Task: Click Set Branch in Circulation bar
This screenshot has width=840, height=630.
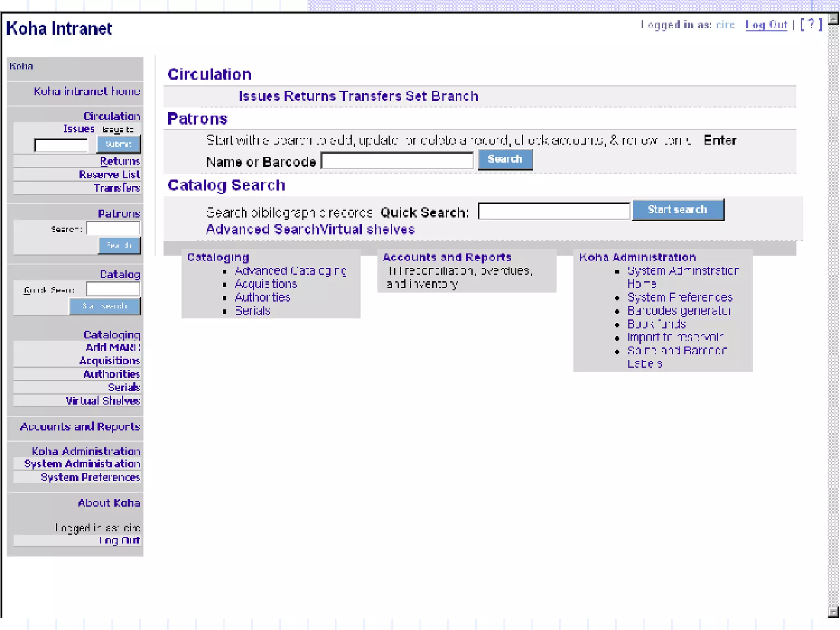Action: pos(442,96)
